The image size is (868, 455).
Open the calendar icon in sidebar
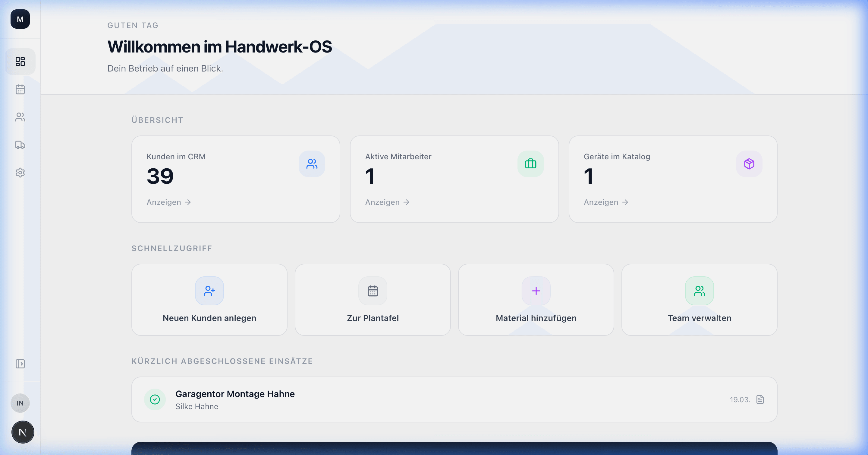tap(20, 89)
